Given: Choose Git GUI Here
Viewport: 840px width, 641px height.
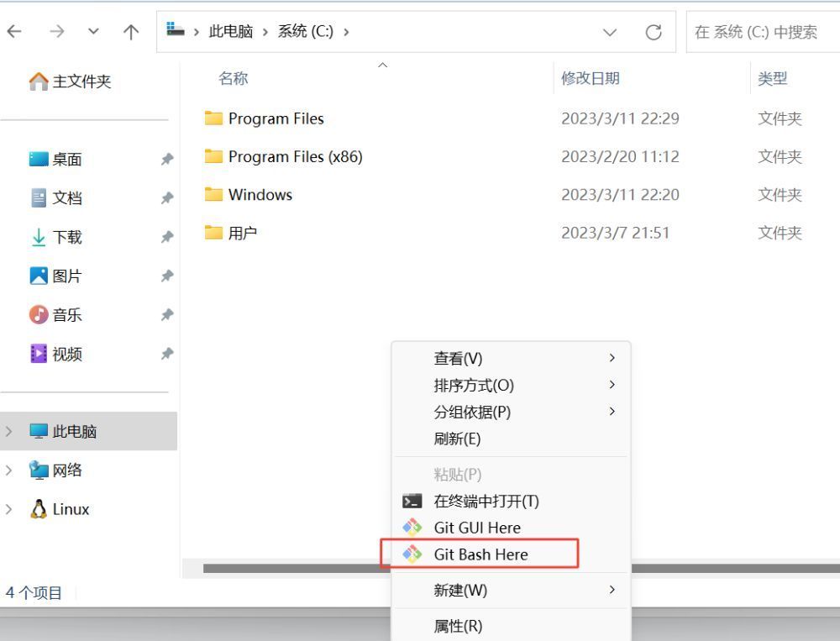Looking at the screenshot, I should 511,528.
